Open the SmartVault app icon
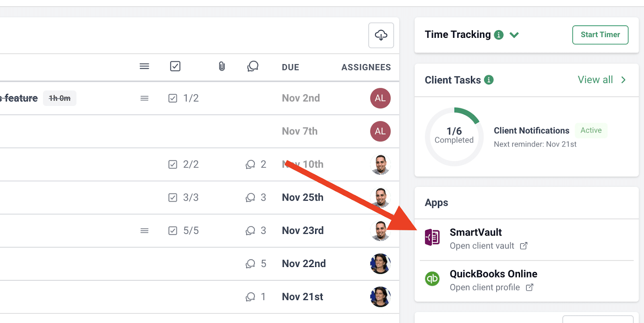Viewport: 644px width, 323px height. tap(432, 237)
